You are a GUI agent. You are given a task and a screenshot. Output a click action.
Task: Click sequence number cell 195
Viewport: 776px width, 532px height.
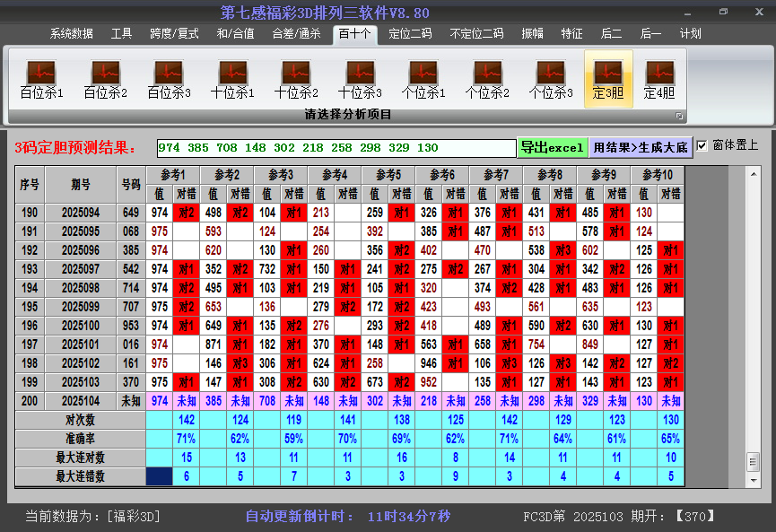pos(30,307)
